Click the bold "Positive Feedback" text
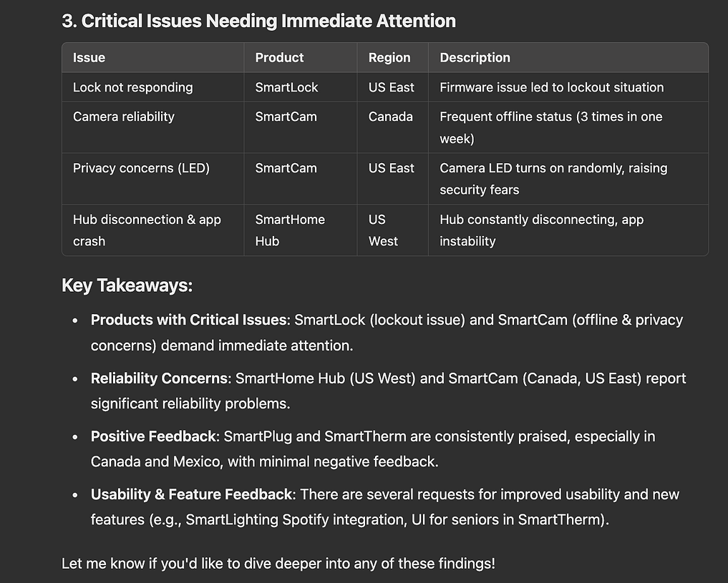 tap(153, 436)
